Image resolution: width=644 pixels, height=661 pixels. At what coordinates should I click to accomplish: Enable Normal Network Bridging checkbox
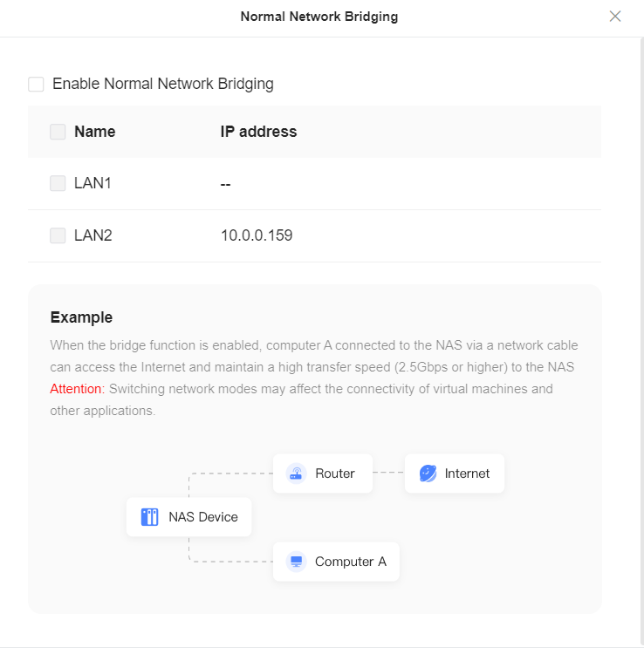(36, 85)
